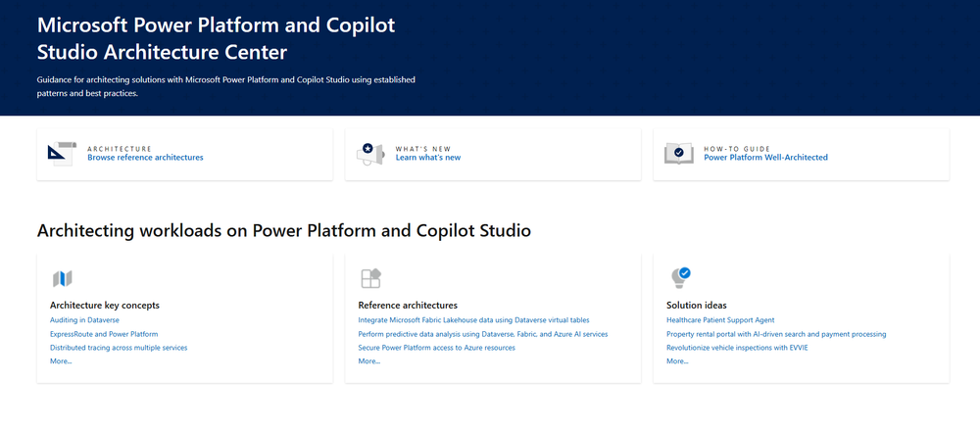Click More under Reference architectures

368,361
